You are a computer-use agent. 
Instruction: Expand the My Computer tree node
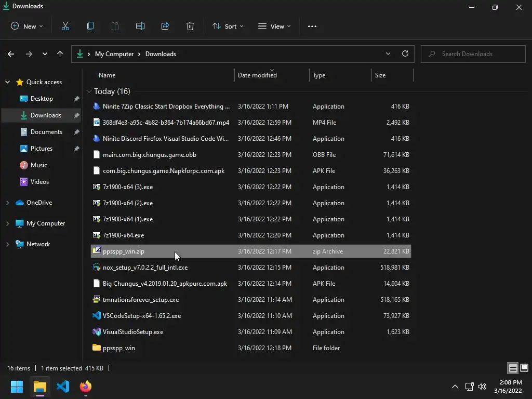click(7, 223)
